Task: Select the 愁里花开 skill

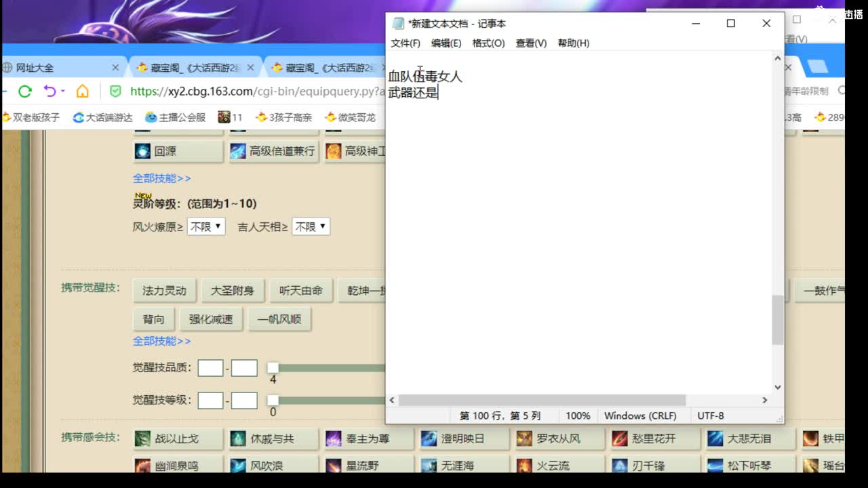Action: (x=656, y=439)
